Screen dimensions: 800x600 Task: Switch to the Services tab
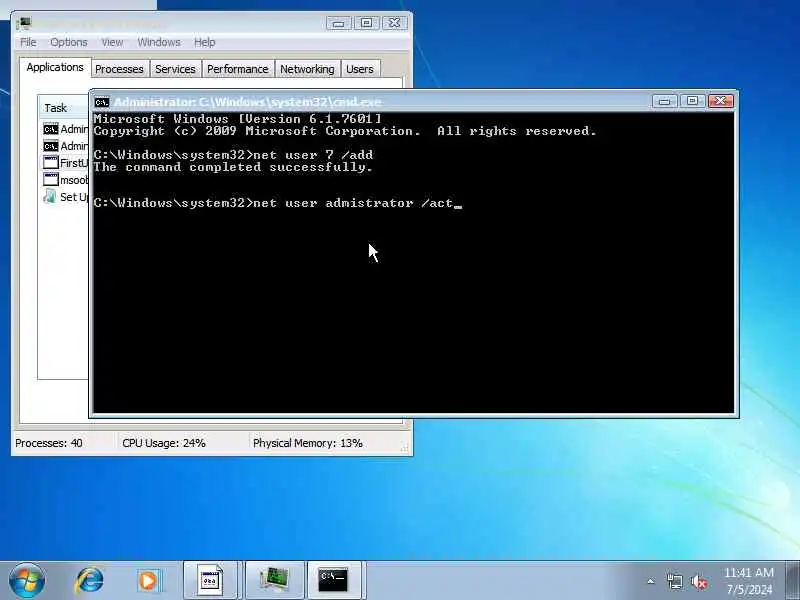pos(175,69)
